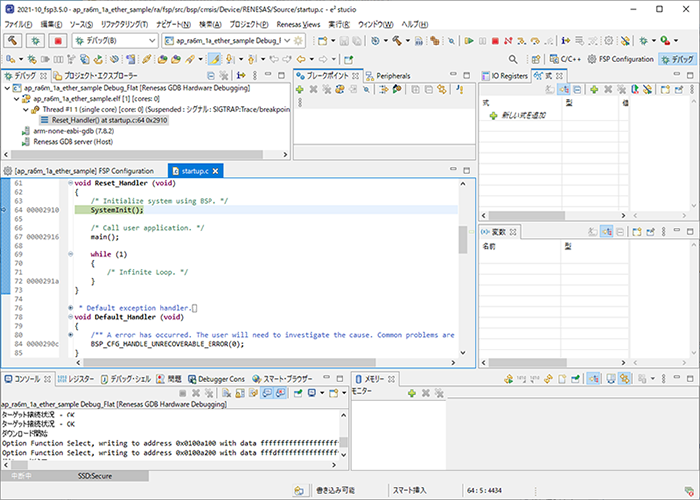Image resolution: width=700 pixels, height=500 pixels.
Task: Toggle Instruction Stepping Mode icon
Action: point(566,41)
